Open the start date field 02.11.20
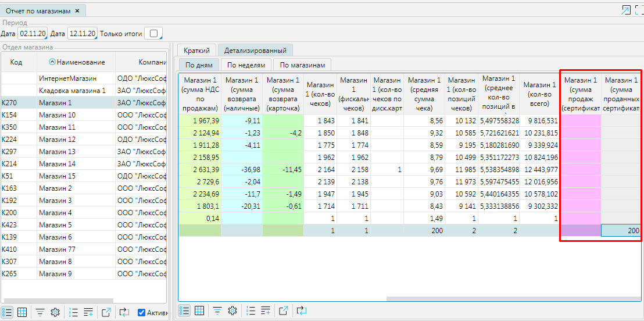The image size is (644, 321). [x=33, y=34]
